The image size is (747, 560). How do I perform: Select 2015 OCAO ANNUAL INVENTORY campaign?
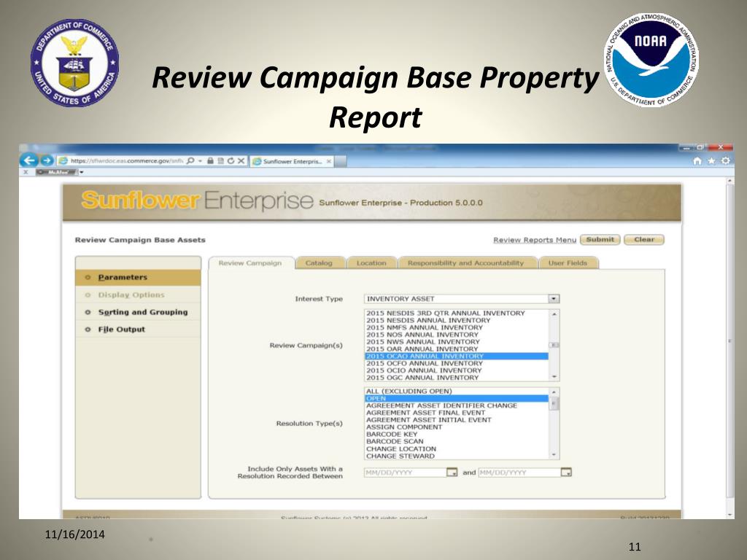click(x=457, y=356)
